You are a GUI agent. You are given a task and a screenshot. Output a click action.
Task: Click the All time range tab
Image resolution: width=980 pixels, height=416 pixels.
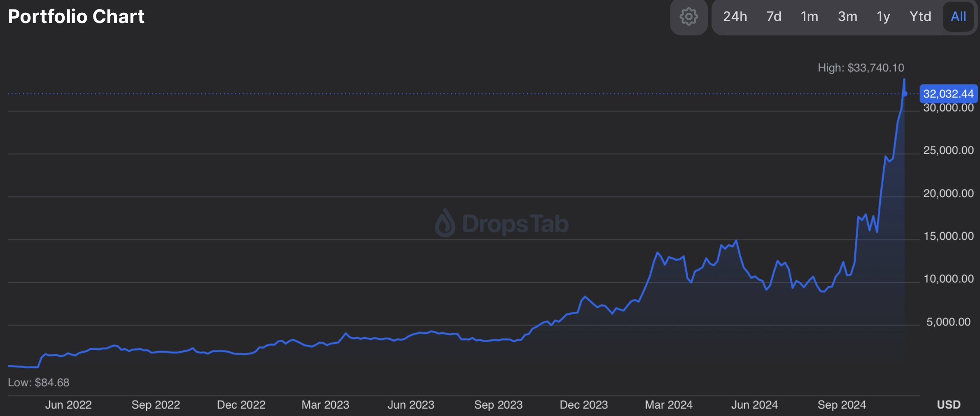pyautogui.click(x=958, y=16)
